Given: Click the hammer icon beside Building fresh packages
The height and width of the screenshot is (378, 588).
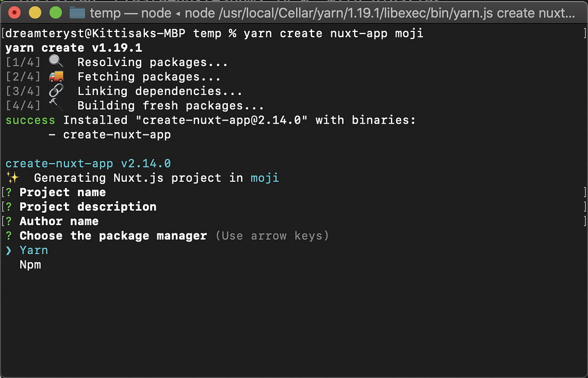Looking at the screenshot, I should click(x=56, y=103).
